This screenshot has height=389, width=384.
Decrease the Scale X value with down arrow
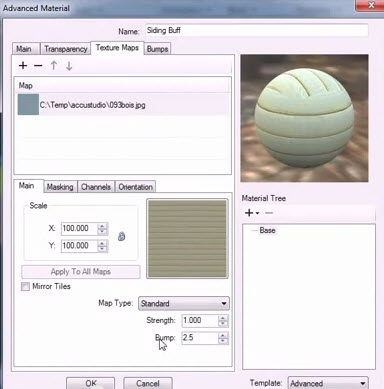103,232
